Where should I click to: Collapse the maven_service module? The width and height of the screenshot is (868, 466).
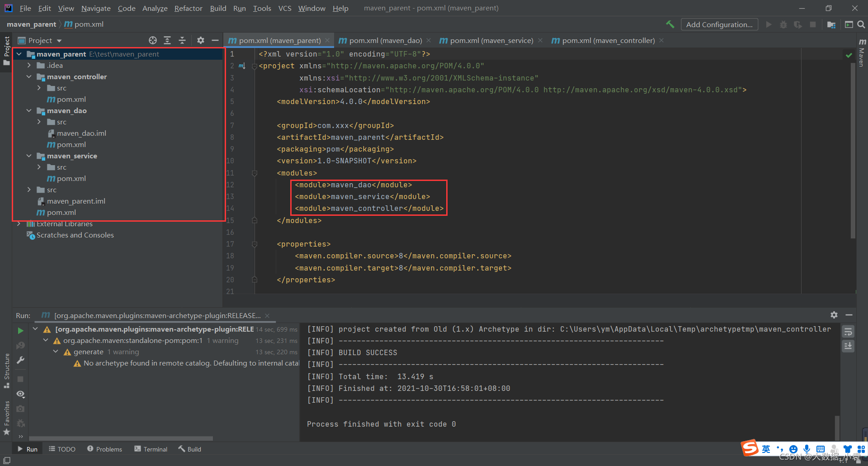coord(29,156)
